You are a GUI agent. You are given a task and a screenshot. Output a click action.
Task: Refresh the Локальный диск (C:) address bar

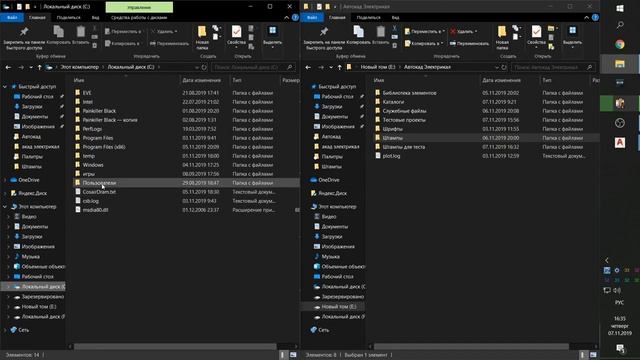204,67
